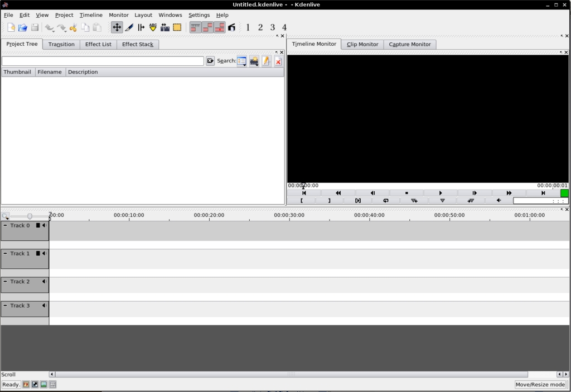
Task: Click the timecode field in the Timeline Monitor
Action: coord(303,185)
